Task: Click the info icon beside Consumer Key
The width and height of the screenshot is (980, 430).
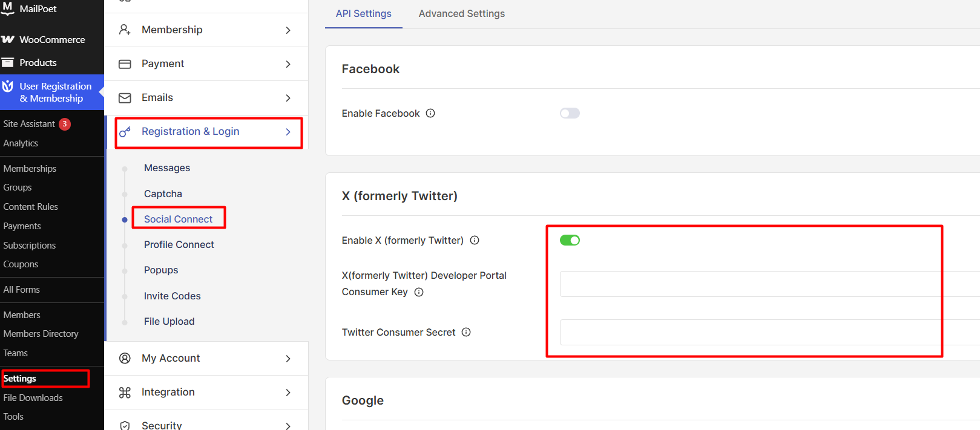Action: (x=419, y=292)
